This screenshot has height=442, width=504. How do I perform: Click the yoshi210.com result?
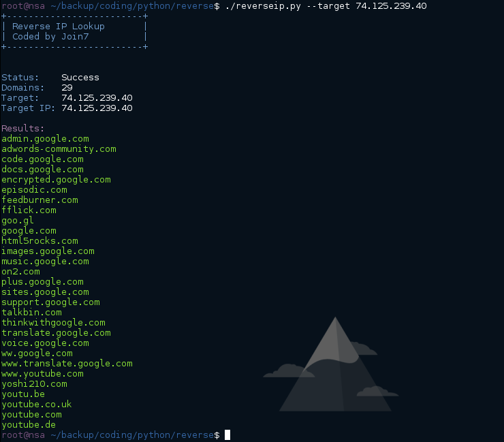coord(34,384)
